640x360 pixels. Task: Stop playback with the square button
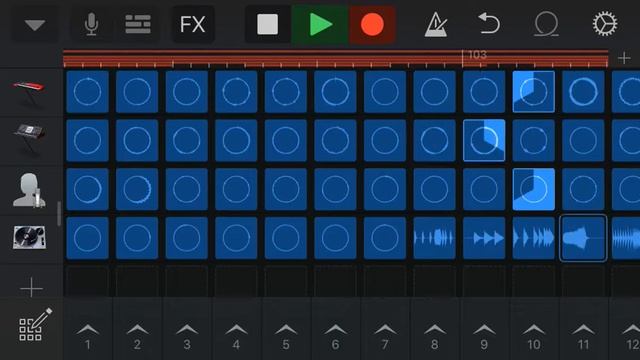point(268,24)
